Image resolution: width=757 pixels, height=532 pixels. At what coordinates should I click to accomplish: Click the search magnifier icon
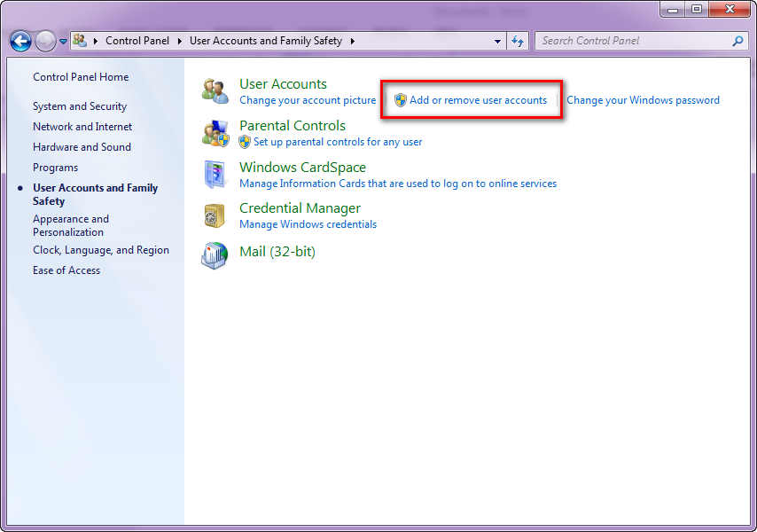(737, 41)
